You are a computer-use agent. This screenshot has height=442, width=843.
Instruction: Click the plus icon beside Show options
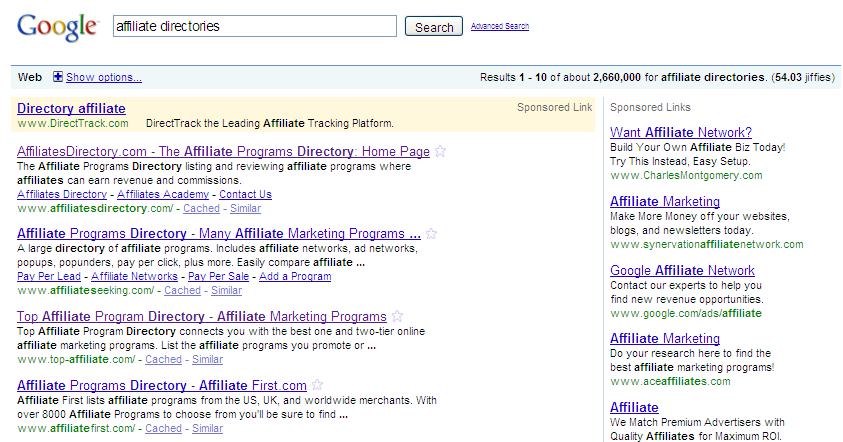coord(58,77)
